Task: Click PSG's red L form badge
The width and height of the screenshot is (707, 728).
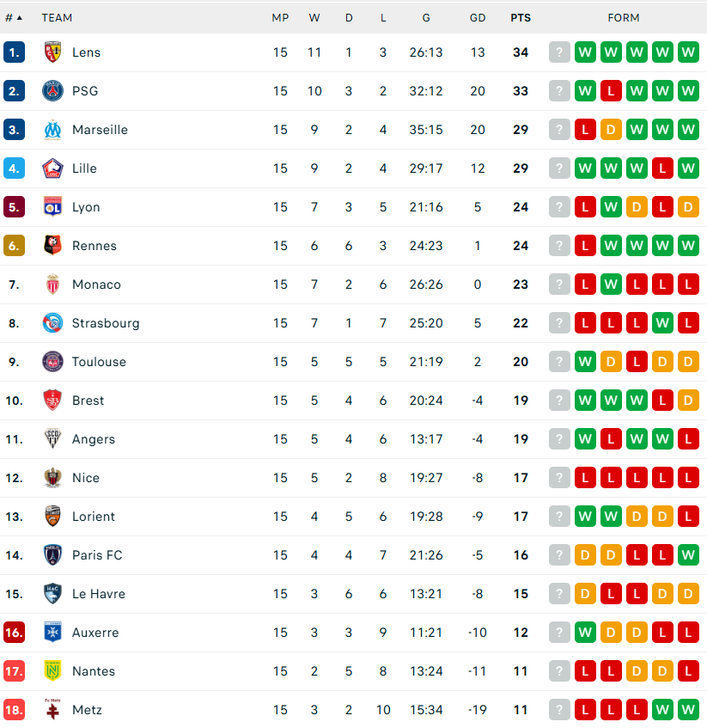Action: coord(611,91)
